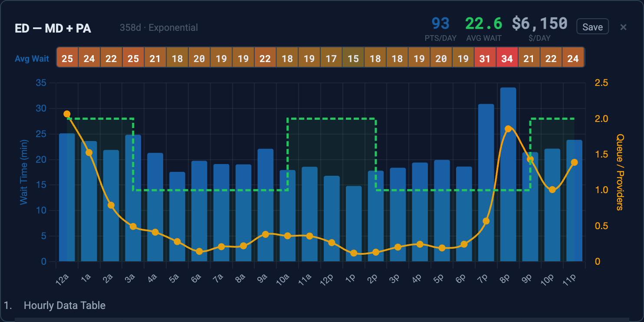This screenshot has height=322, width=644.
Task: Expand the Hourly Data Table section
Action: (x=64, y=306)
